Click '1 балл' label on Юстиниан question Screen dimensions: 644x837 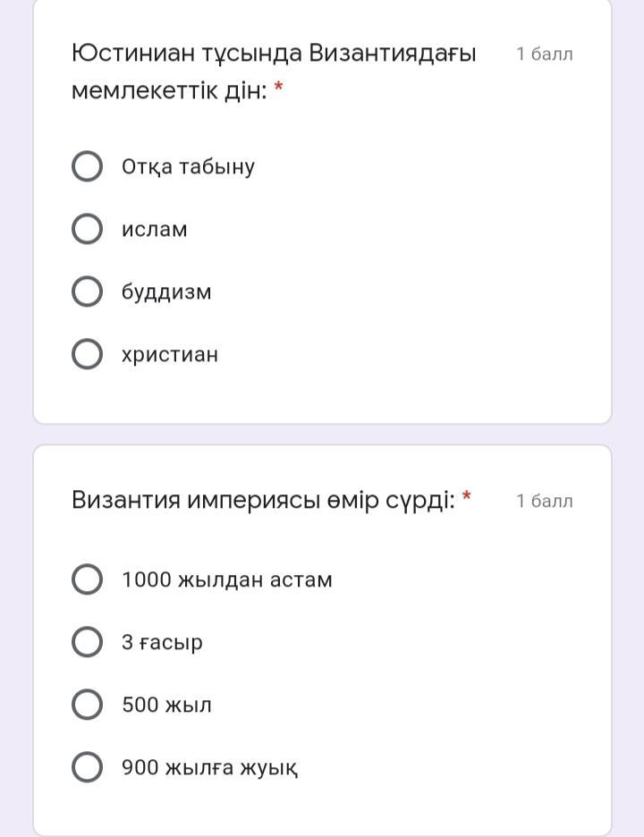coord(544,54)
